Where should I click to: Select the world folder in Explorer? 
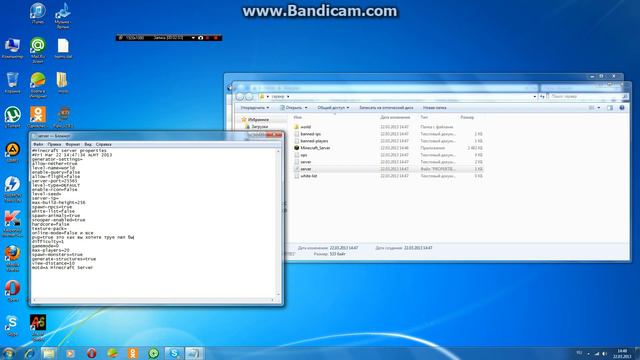tap(305, 127)
